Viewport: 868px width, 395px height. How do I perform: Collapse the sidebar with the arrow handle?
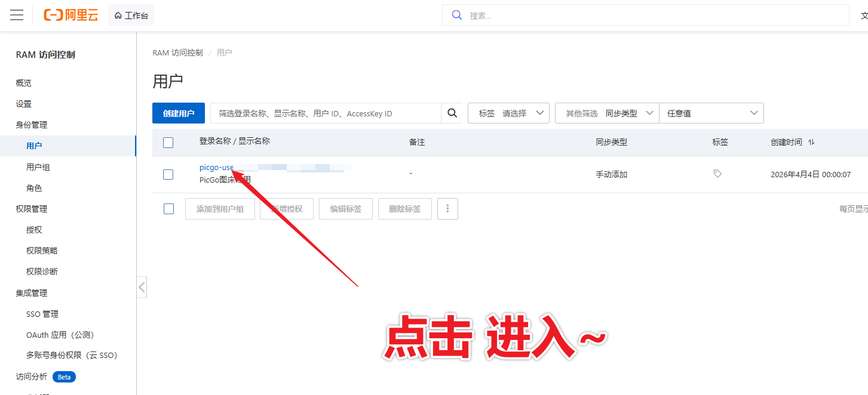(x=142, y=287)
